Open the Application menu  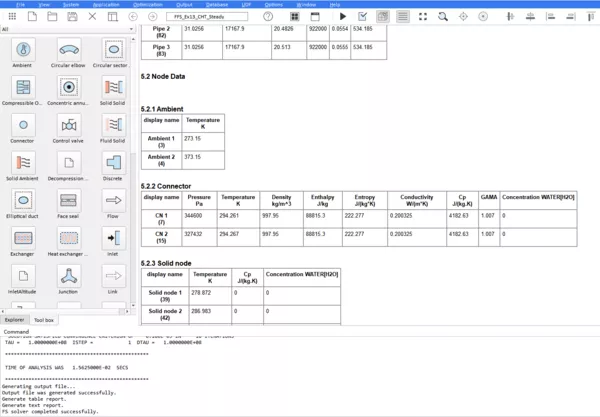106,5
